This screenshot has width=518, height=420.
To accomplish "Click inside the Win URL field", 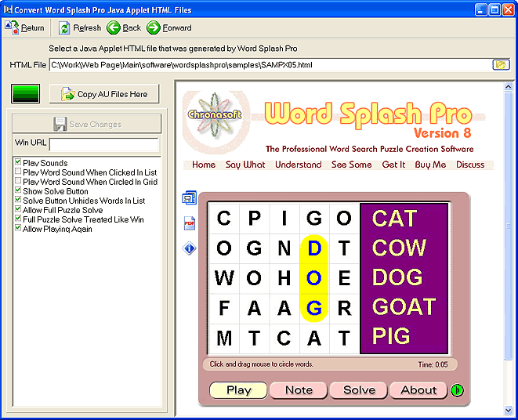I will (x=103, y=144).
